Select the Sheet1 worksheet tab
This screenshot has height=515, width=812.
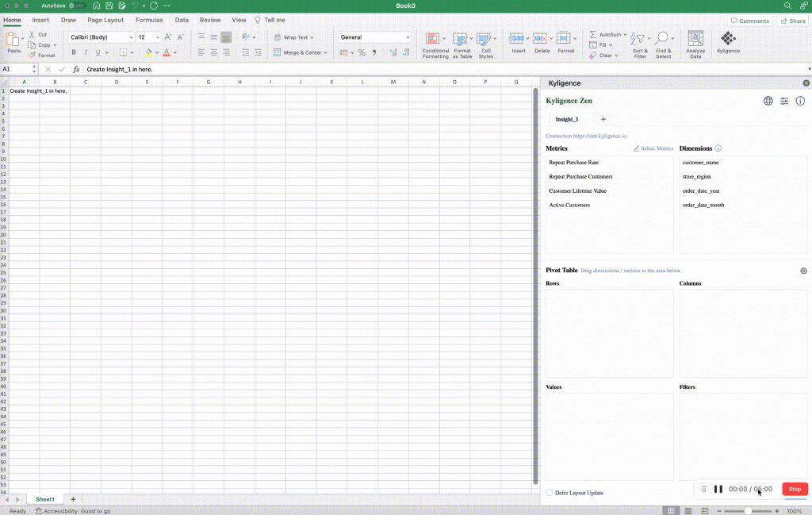coord(45,499)
